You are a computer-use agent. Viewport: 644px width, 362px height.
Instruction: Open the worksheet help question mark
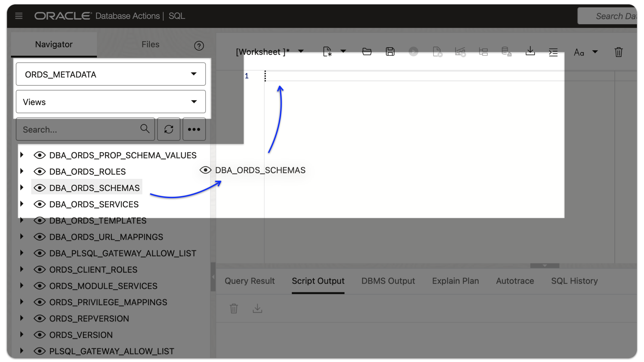tap(199, 46)
